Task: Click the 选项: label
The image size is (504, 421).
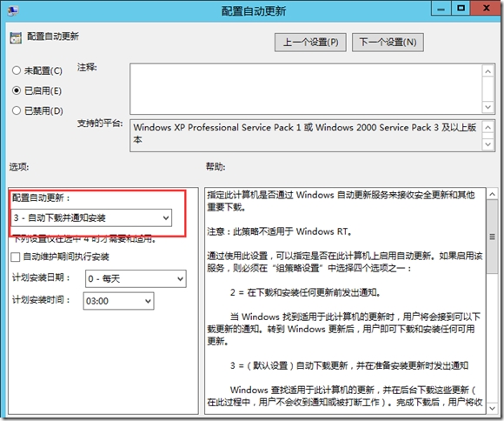Action: [19, 167]
